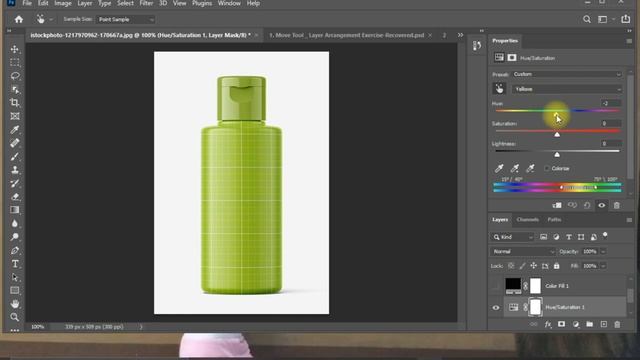Toggle layer visibility eye in Properties panel
The image size is (640, 360).
pyautogui.click(x=602, y=205)
